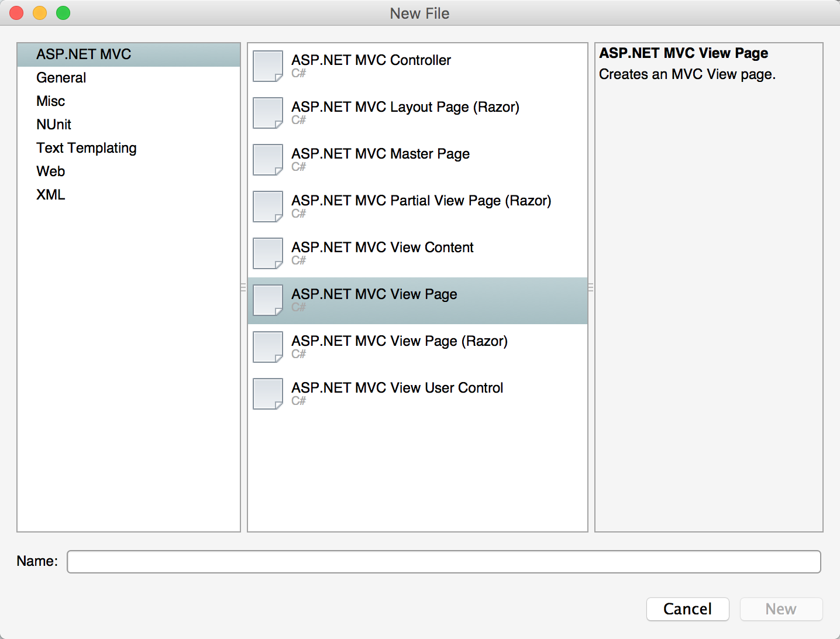Click the splitter handle beside description pane

(x=591, y=287)
